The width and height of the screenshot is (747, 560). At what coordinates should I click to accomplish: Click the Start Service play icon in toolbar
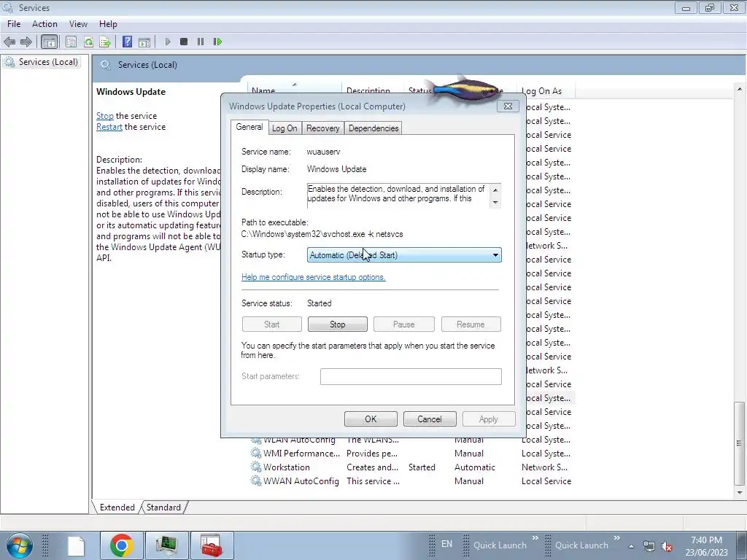click(x=167, y=42)
